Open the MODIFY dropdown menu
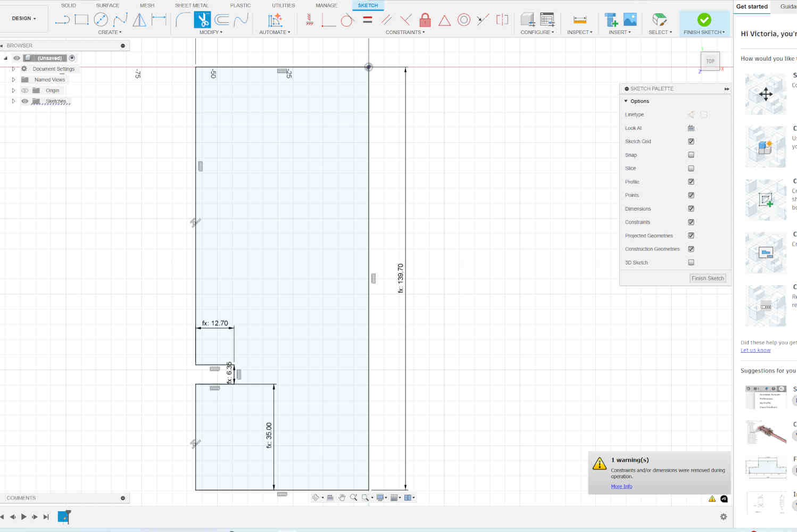This screenshot has width=797, height=532. click(211, 32)
